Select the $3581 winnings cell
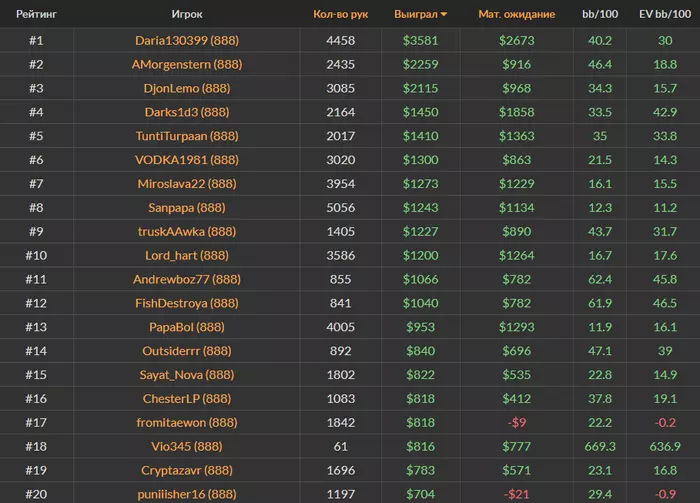This screenshot has height=503, width=700. 421,41
